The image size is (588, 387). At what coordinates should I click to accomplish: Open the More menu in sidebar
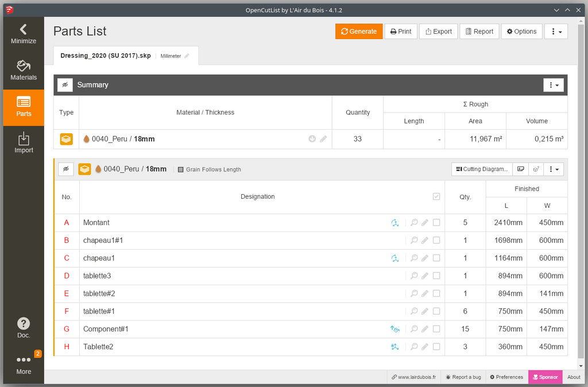coord(23,365)
